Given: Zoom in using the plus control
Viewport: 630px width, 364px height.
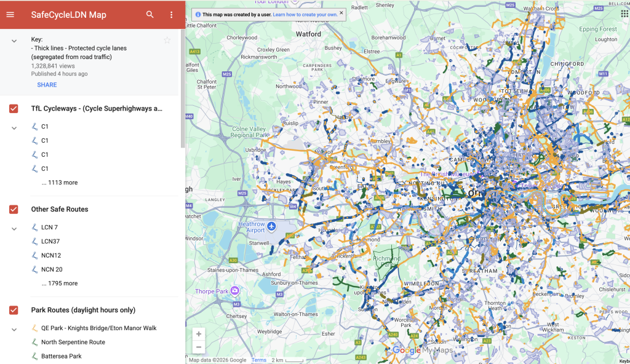Looking at the screenshot, I should tap(198, 333).
